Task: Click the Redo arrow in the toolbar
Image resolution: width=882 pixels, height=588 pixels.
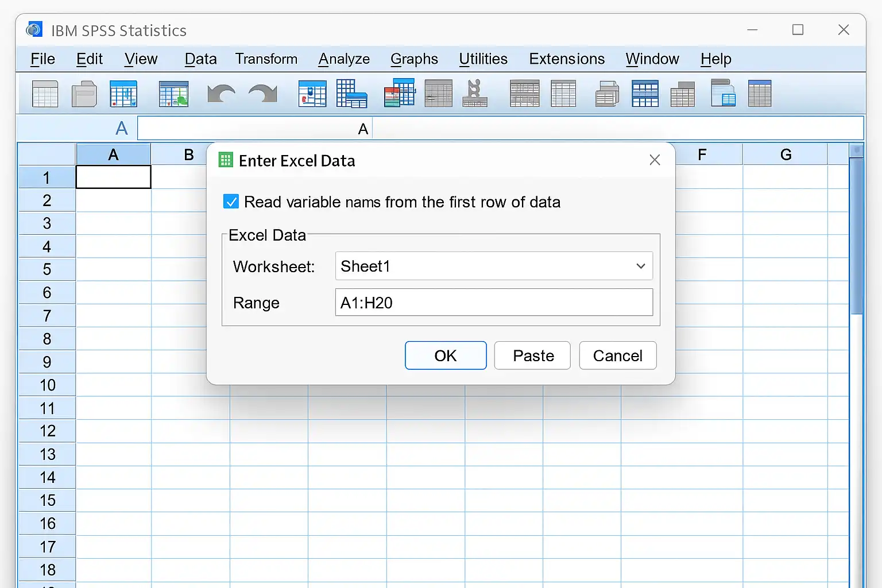Action: pos(262,94)
